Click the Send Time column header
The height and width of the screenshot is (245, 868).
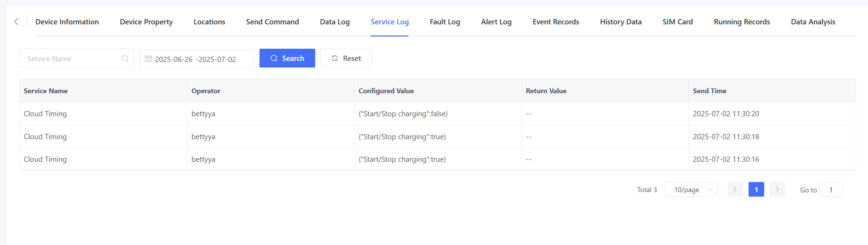coord(710,91)
